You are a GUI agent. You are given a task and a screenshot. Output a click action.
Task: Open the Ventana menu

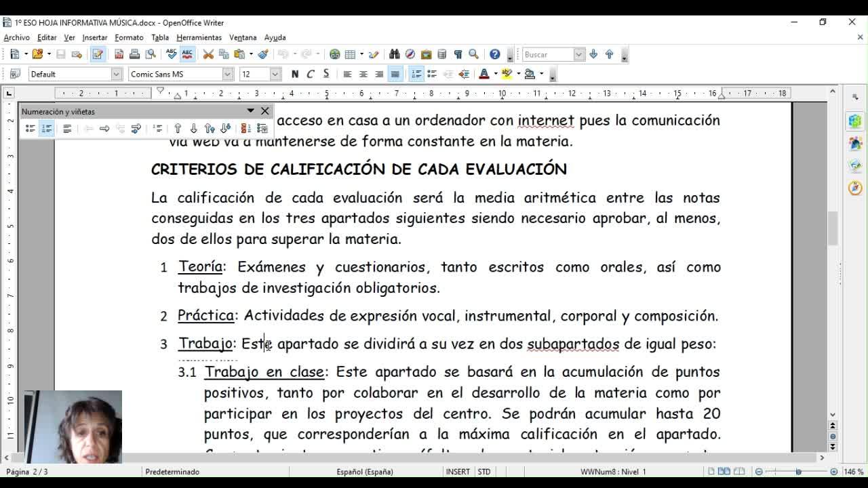point(243,37)
